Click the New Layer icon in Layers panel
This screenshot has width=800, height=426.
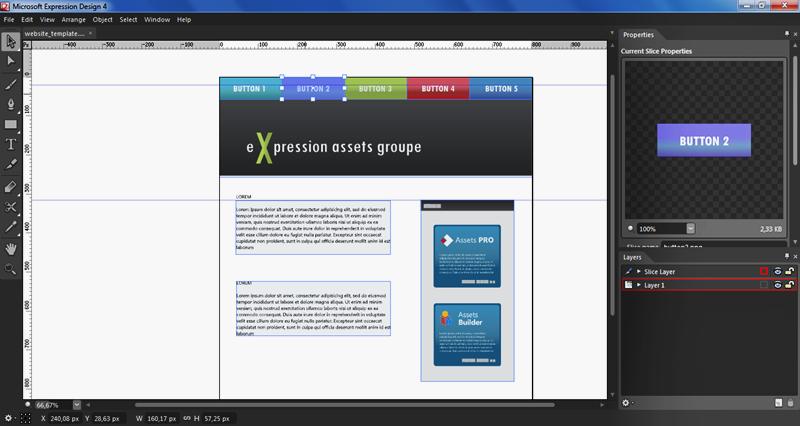778,403
